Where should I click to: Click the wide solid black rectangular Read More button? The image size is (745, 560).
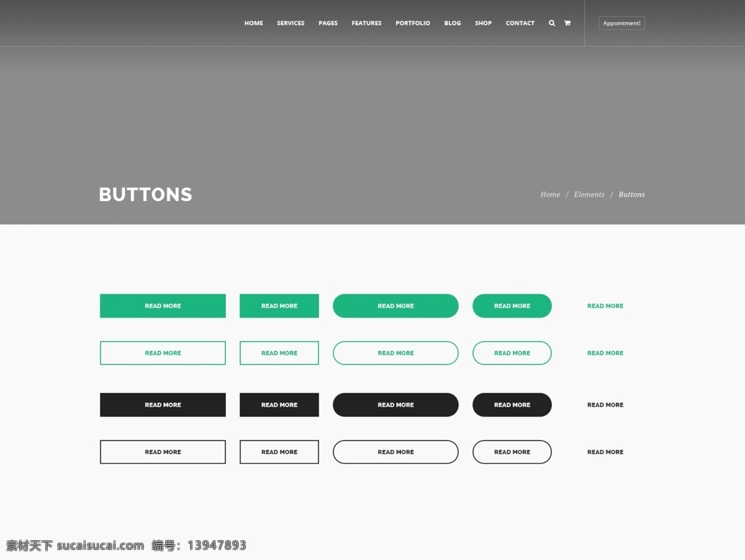pyautogui.click(x=163, y=405)
